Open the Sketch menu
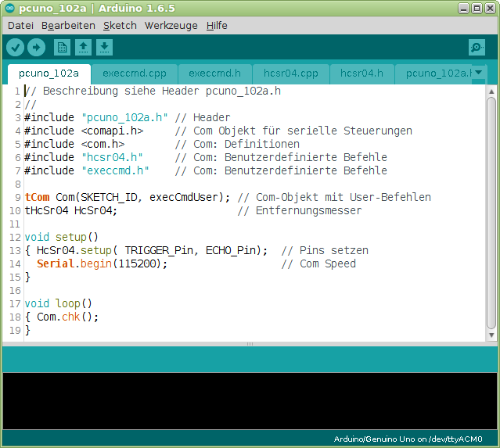Screen dimensions: 500x448 [120, 26]
